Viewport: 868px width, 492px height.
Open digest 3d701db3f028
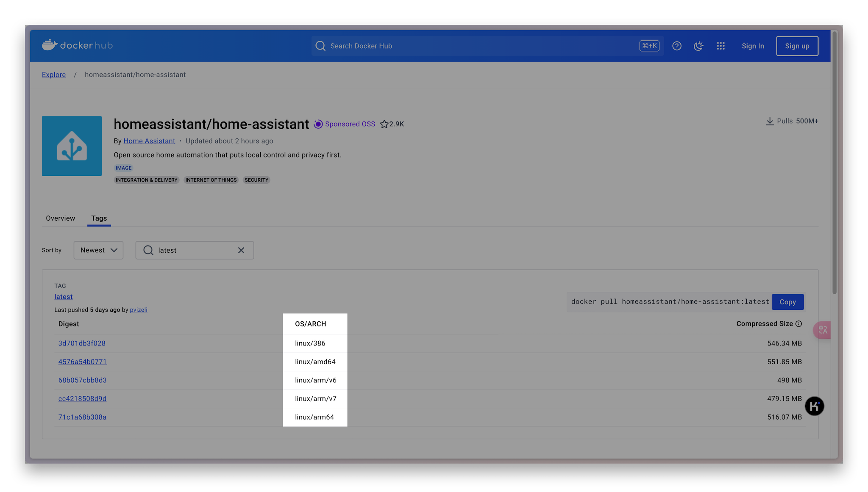tap(82, 343)
